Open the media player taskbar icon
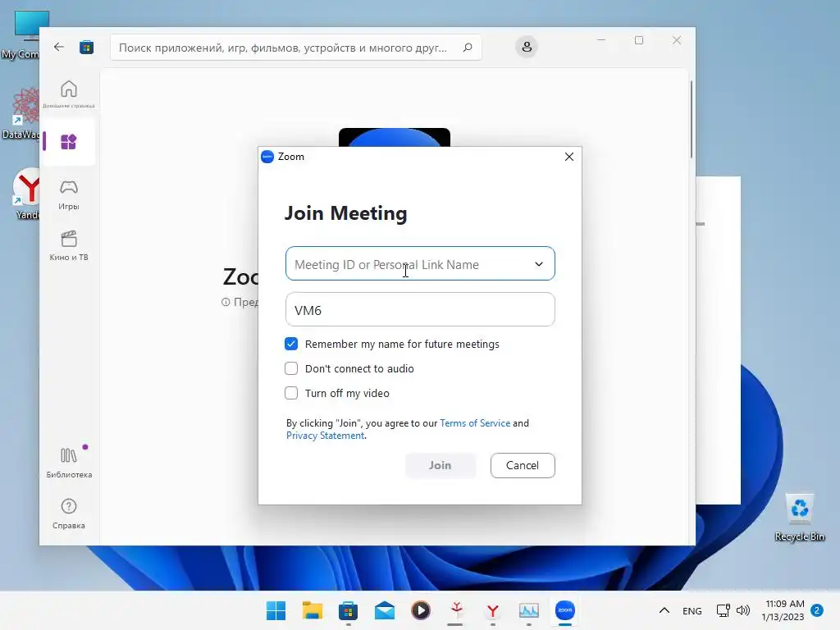Viewport: 840px width, 630px height. point(421,610)
